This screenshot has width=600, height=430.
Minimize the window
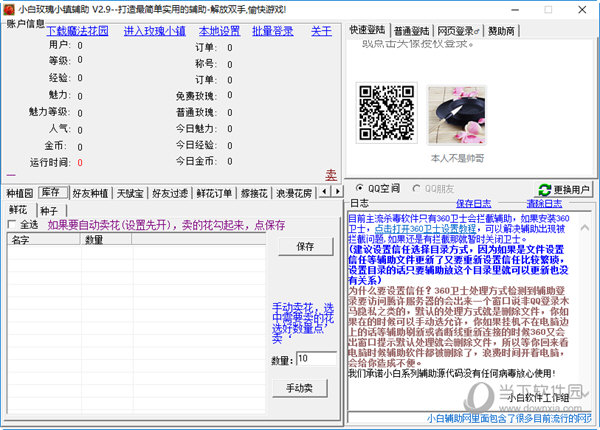coord(515,10)
